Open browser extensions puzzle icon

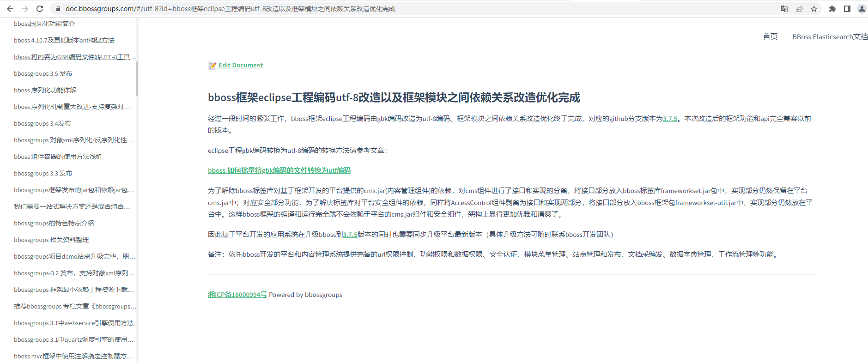[832, 9]
